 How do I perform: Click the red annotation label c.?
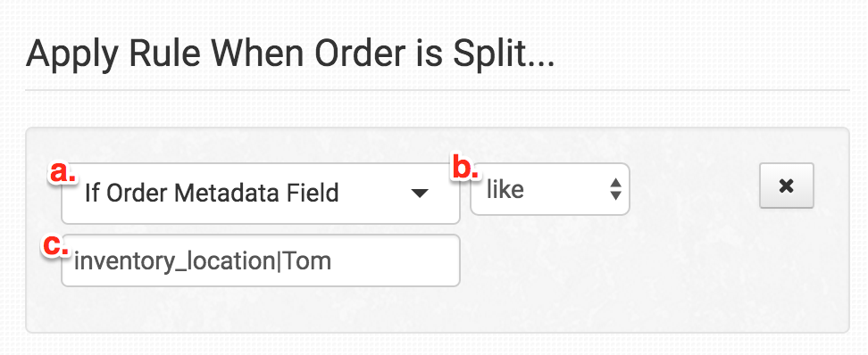click(x=55, y=245)
